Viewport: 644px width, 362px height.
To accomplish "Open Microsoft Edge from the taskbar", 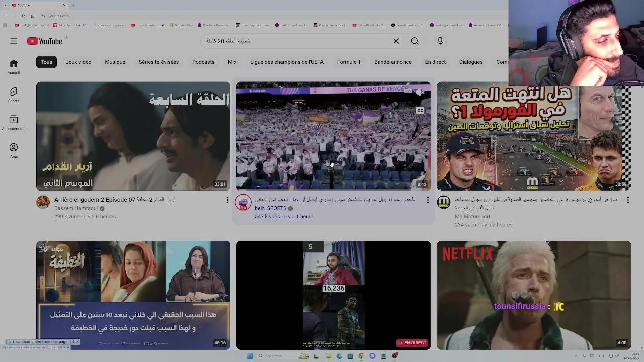I will [x=339, y=356].
